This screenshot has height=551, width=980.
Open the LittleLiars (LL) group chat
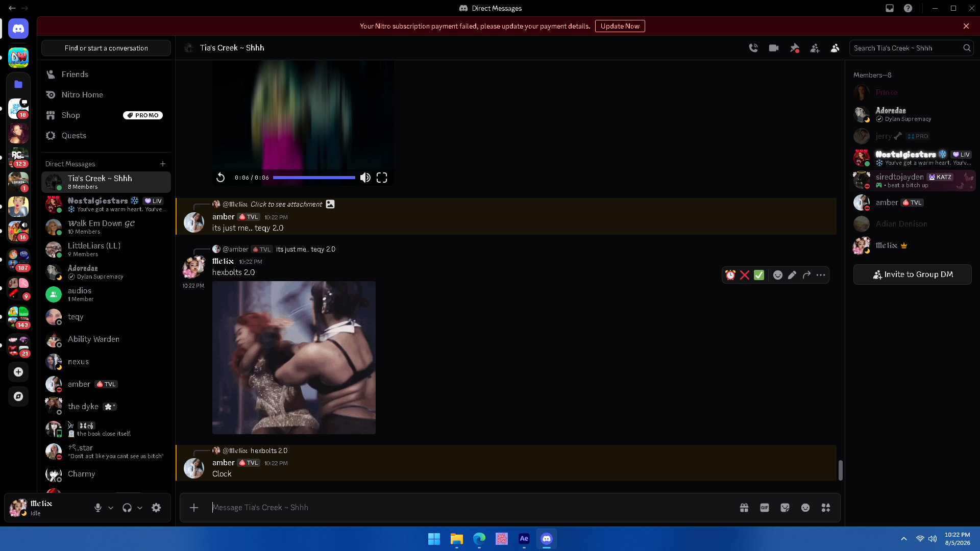(106, 249)
